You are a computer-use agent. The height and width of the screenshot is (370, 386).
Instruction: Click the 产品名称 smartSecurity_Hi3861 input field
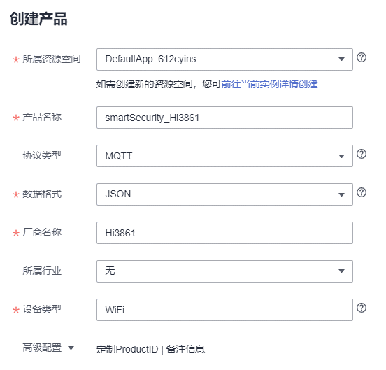click(x=224, y=117)
